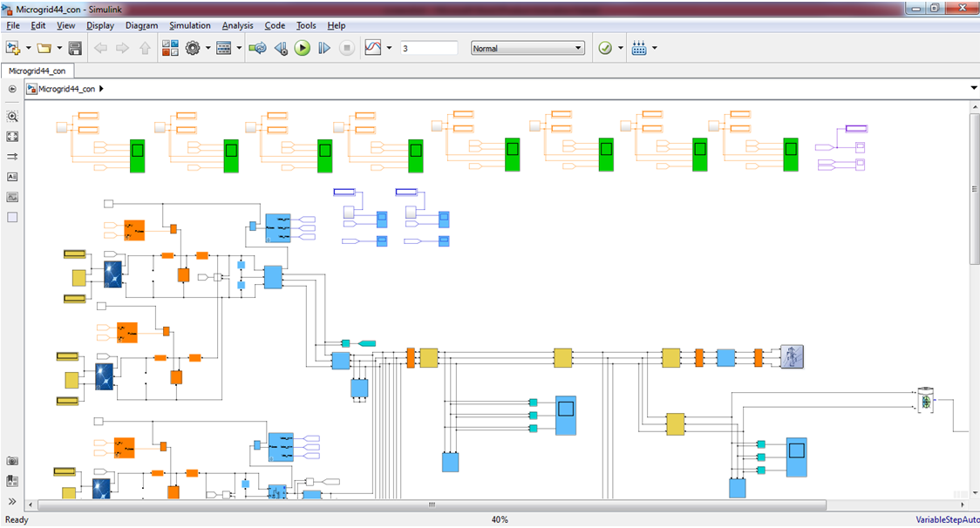Click the Step Back toolbar icon

pos(280,49)
